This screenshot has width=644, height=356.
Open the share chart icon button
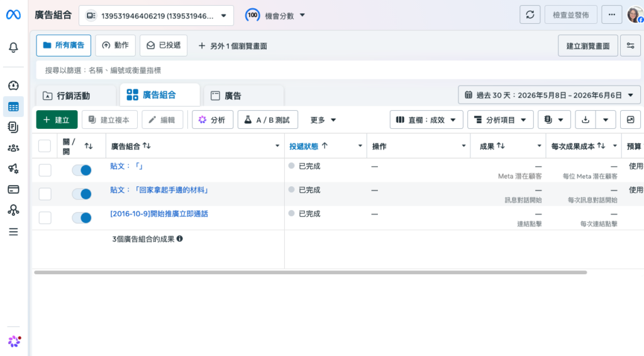coord(630,120)
